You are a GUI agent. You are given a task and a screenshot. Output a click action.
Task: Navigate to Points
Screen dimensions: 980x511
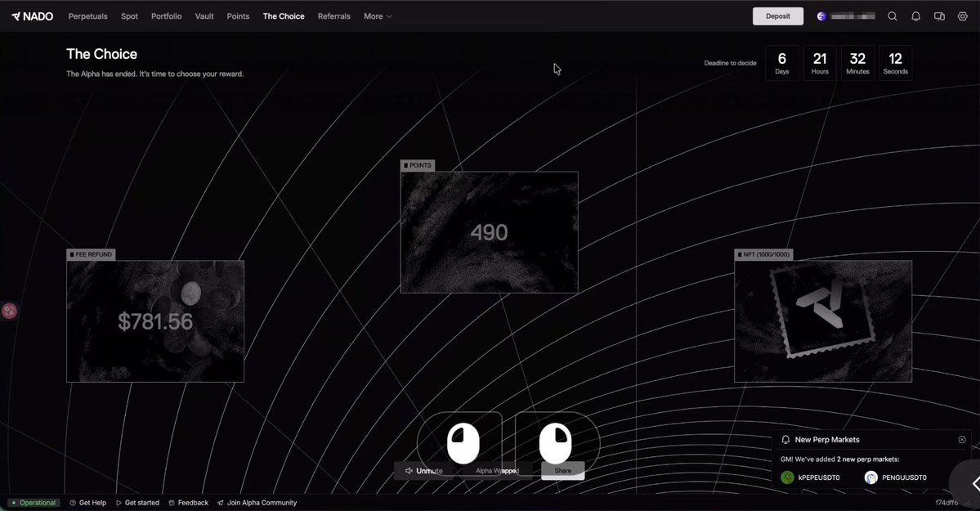point(238,16)
